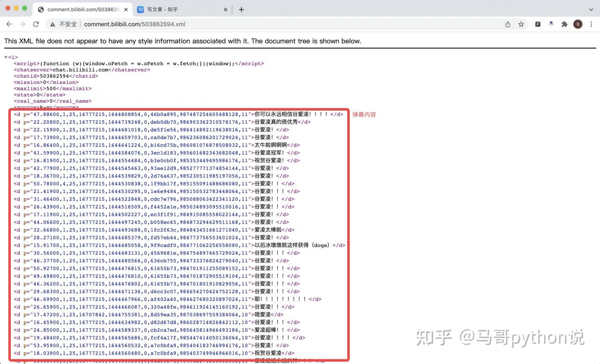Click the maxlimit value 500
Image resolution: width=600 pixels, height=364 pixels.
pyautogui.click(x=52, y=89)
